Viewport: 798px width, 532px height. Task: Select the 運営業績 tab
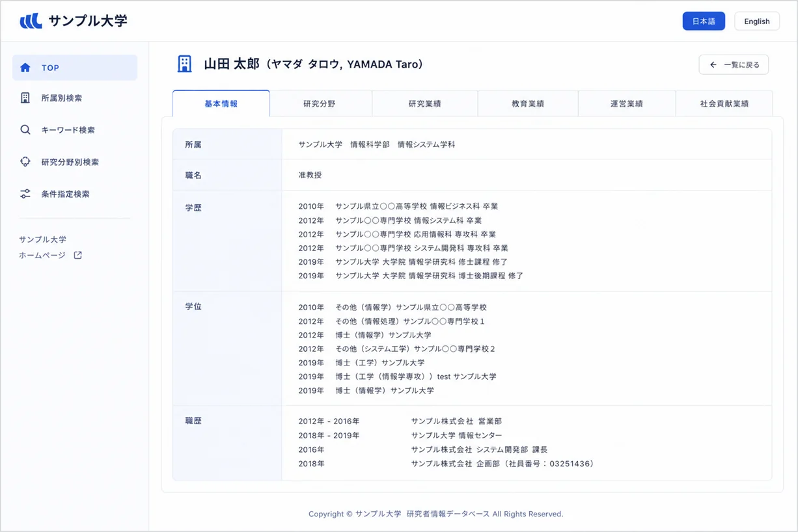point(627,103)
